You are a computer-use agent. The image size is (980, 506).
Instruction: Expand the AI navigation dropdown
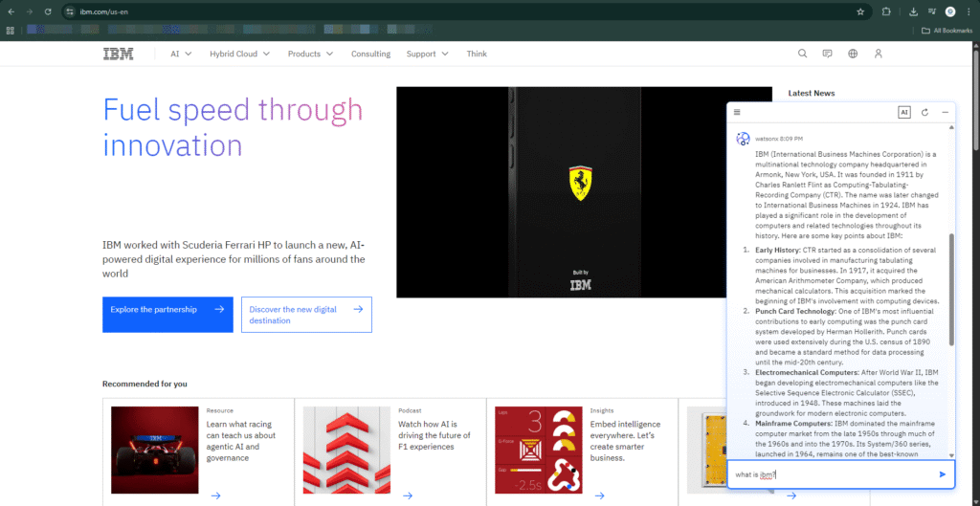point(181,54)
